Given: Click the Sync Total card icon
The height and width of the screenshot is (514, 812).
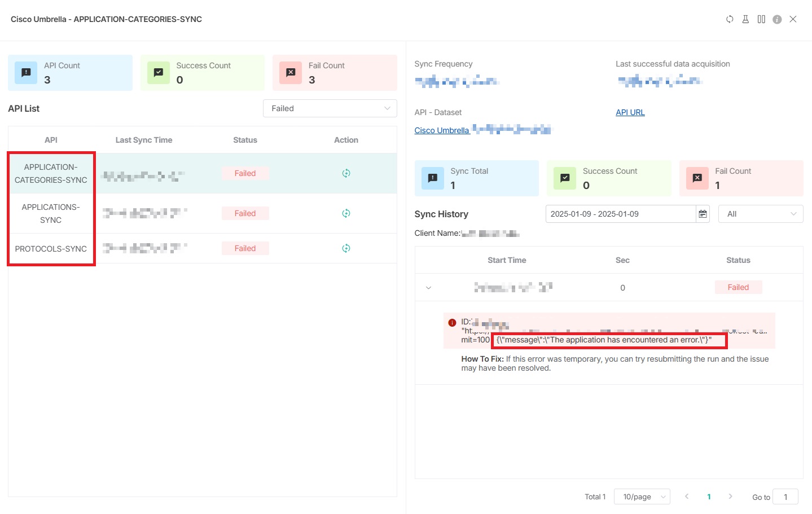Looking at the screenshot, I should [x=433, y=178].
